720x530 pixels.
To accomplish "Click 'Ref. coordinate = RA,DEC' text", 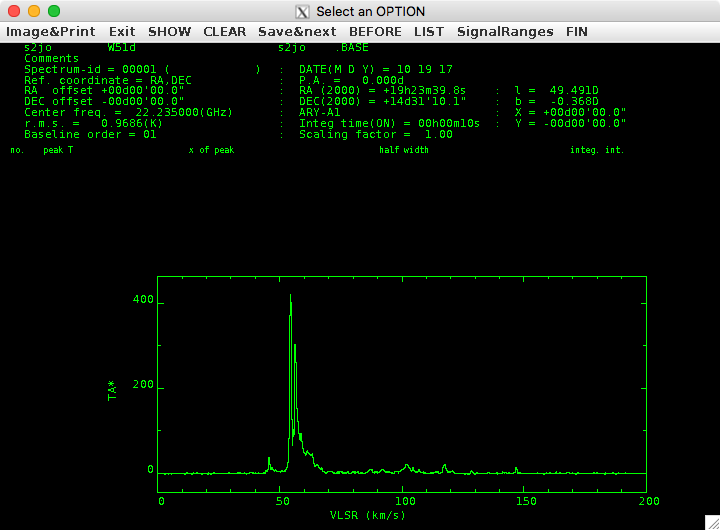I will (x=107, y=80).
